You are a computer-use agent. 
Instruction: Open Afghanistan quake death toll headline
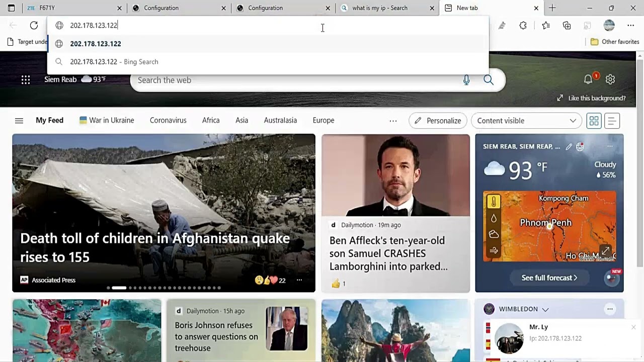[155, 247]
